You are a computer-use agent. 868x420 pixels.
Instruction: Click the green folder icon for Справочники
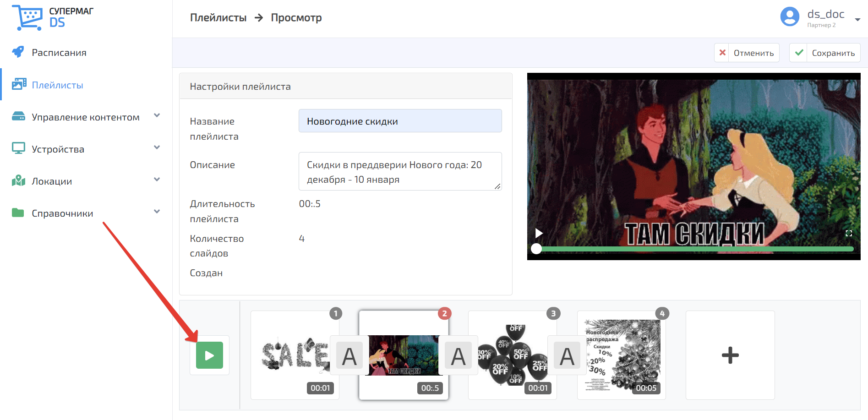18,213
